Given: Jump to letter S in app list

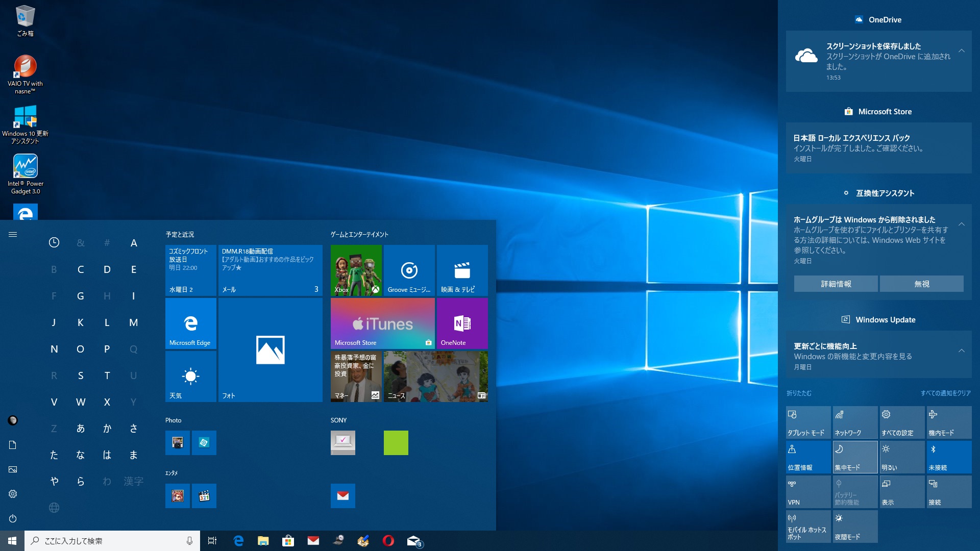Looking at the screenshot, I should click(x=81, y=375).
